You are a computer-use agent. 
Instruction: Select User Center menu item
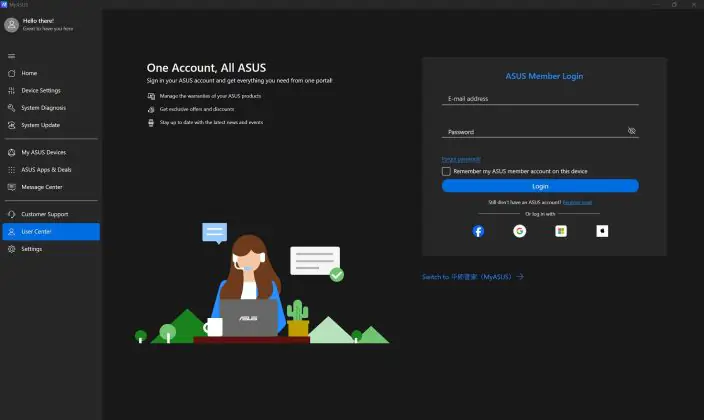click(x=51, y=232)
